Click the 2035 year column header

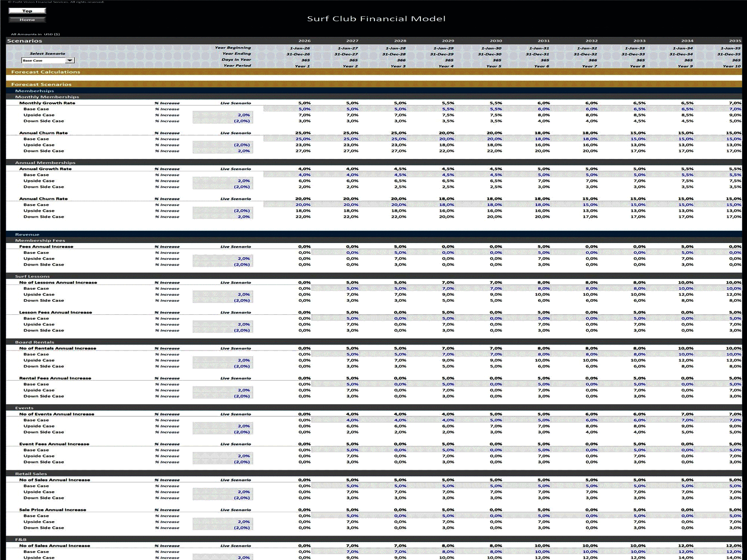click(735, 41)
